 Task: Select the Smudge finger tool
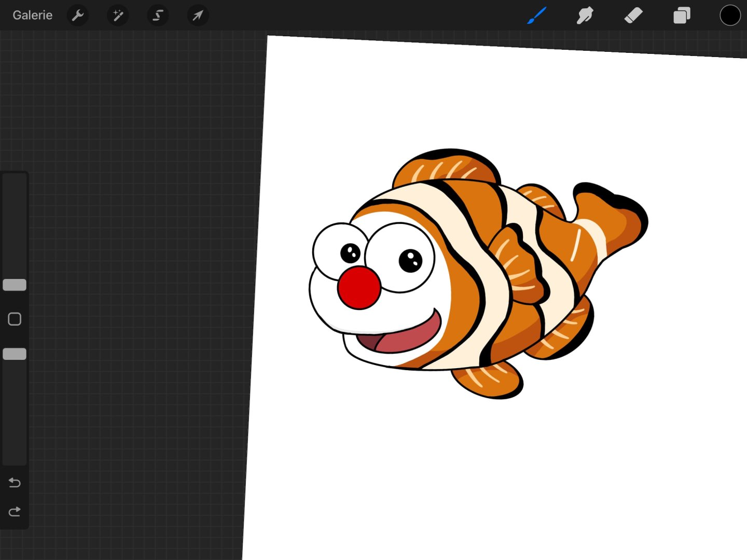pyautogui.click(x=585, y=16)
